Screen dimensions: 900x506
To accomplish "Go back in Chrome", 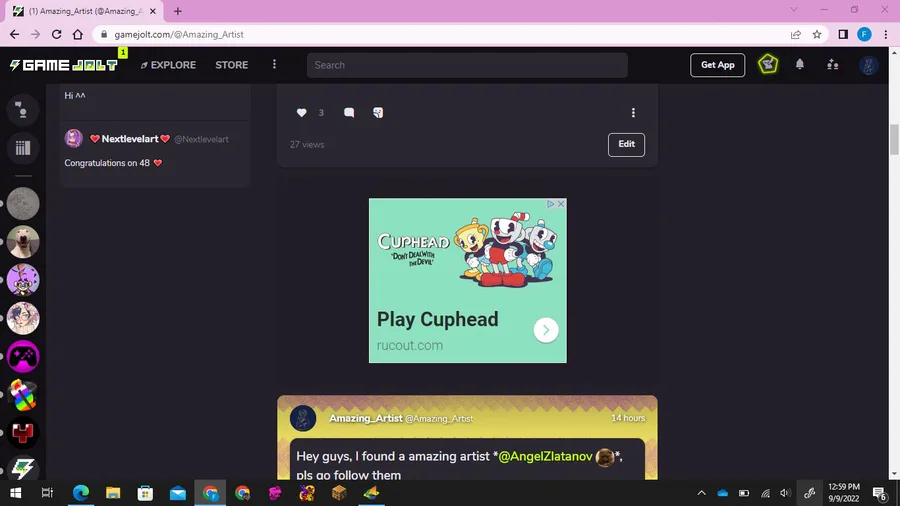I will click(x=14, y=34).
